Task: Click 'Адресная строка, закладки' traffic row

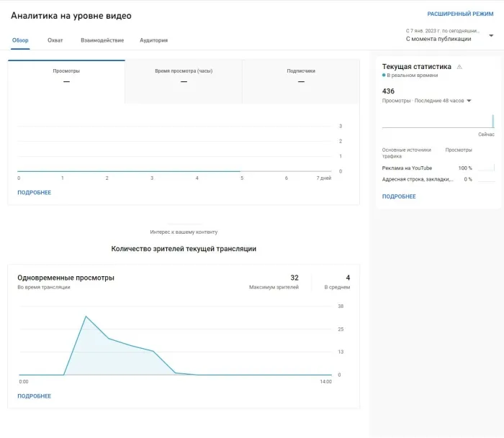Action: coord(438,179)
